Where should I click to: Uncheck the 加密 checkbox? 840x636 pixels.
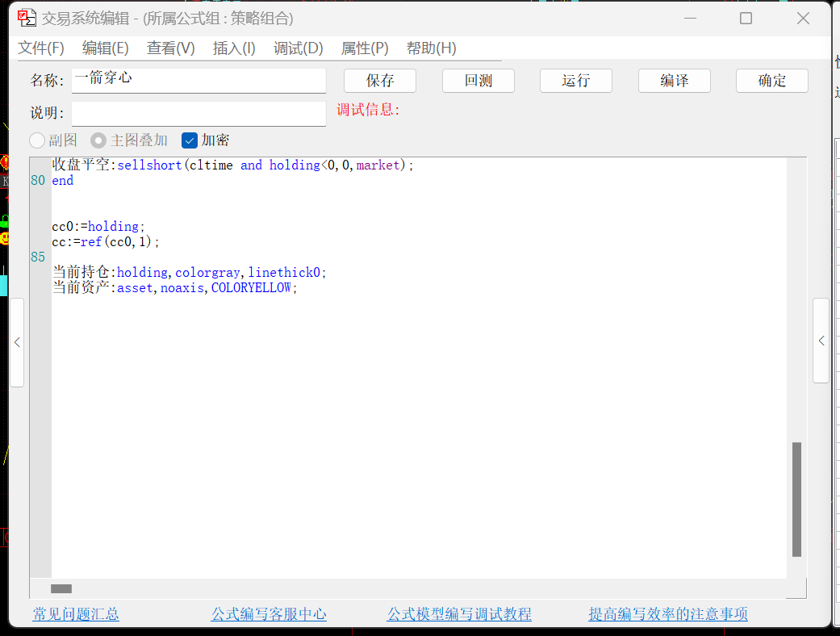(190, 140)
